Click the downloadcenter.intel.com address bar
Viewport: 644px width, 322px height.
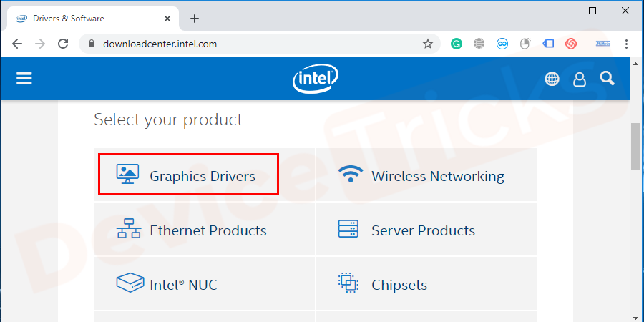point(260,44)
